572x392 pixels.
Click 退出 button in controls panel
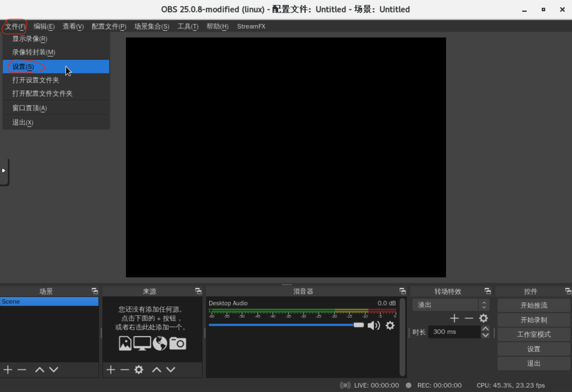point(534,363)
